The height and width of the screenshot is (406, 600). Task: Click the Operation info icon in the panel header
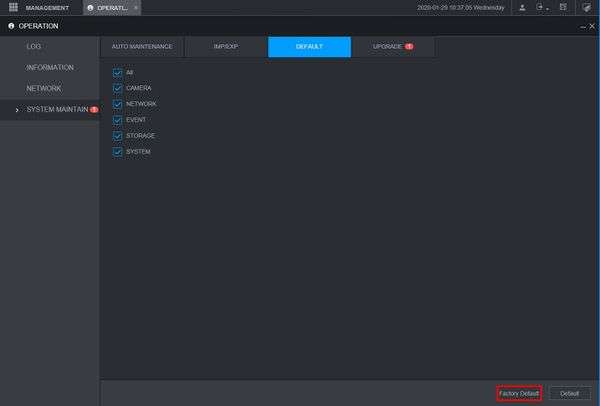11,26
